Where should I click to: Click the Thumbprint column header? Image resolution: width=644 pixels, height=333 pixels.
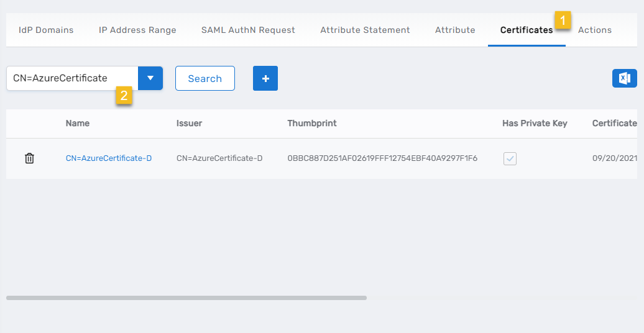coord(312,123)
